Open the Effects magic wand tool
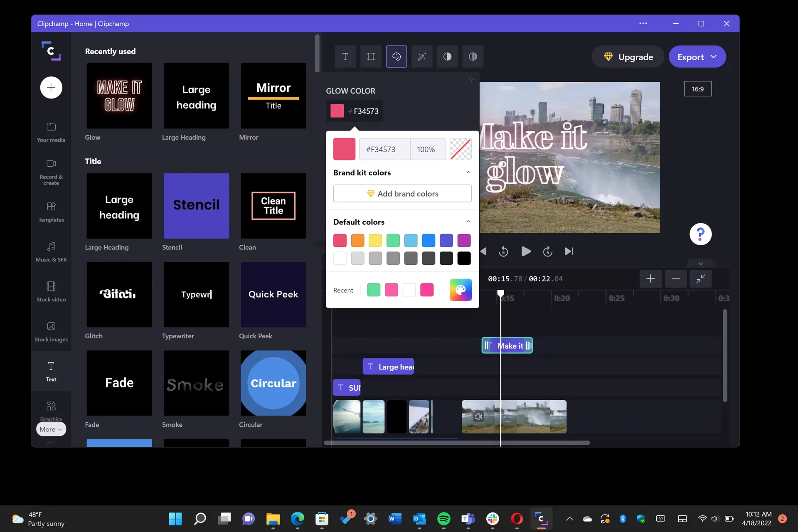 click(422, 57)
